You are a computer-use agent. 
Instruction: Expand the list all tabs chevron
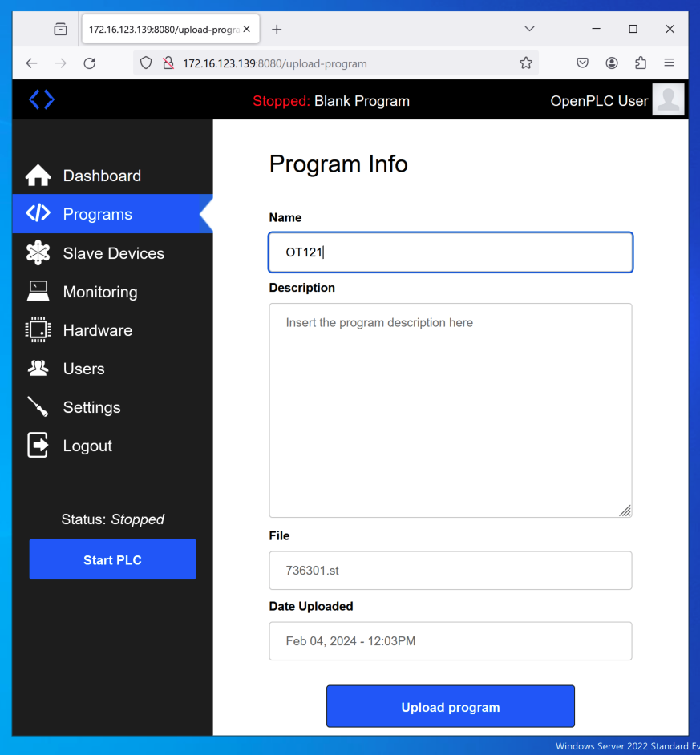pos(529,29)
